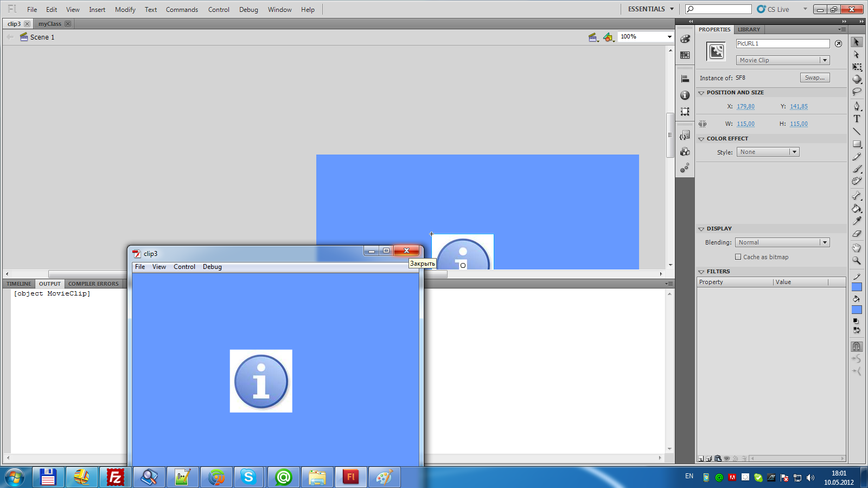
Task: Select the Hand tool
Action: click(857, 248)
